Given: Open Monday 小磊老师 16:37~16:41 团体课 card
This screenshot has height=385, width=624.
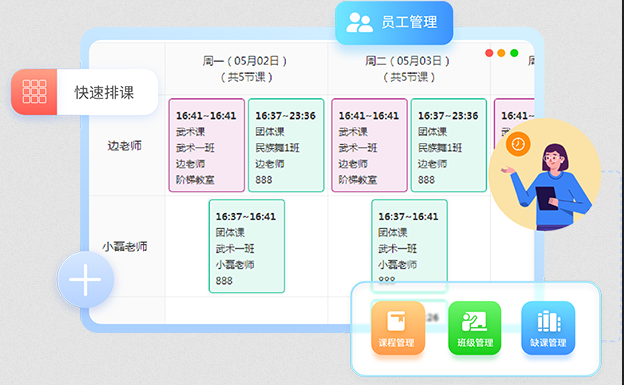Looking at the screenshot, I should pos(247,246).
